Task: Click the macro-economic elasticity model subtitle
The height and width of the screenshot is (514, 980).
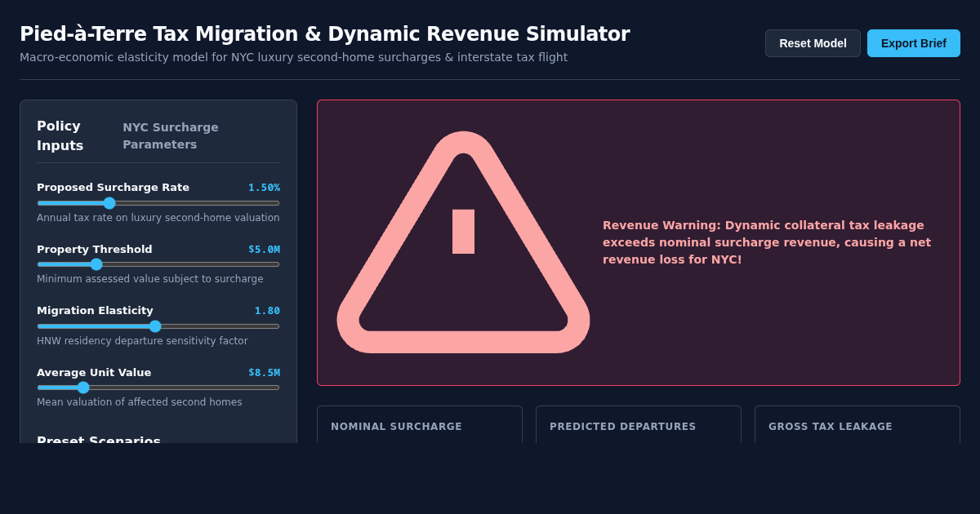Action: [294, 57]
